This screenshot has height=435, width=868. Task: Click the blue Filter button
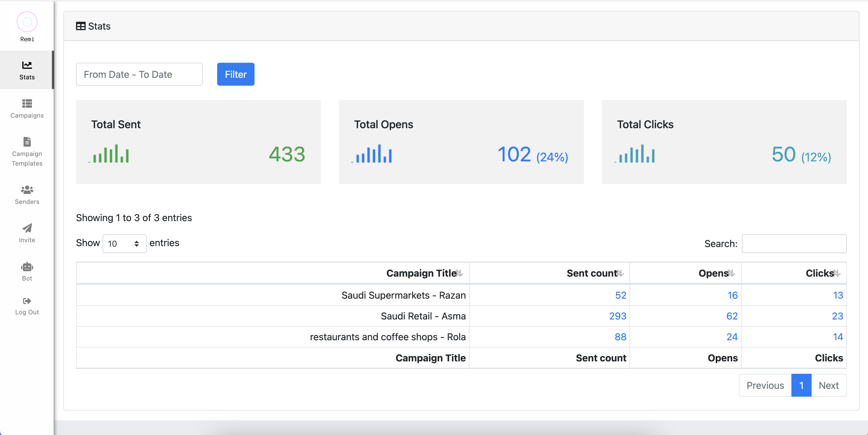236,74
